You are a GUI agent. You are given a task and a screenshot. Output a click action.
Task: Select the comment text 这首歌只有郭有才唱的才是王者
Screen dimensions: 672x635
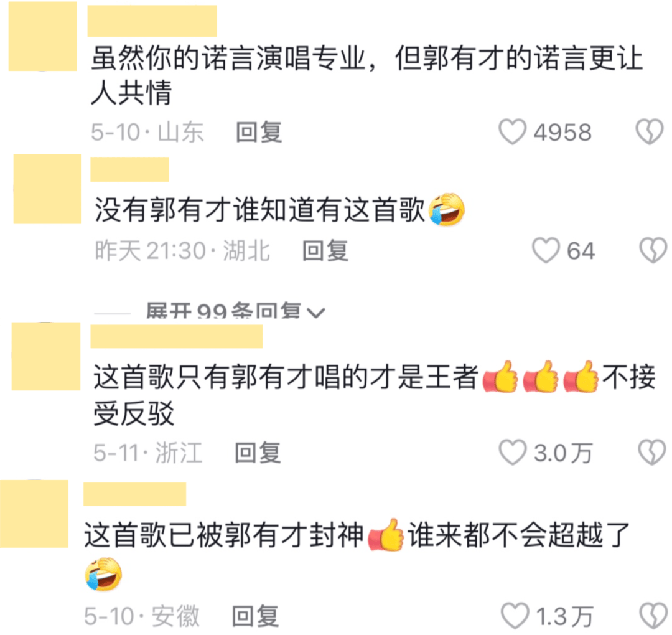(x=286, y=377)
